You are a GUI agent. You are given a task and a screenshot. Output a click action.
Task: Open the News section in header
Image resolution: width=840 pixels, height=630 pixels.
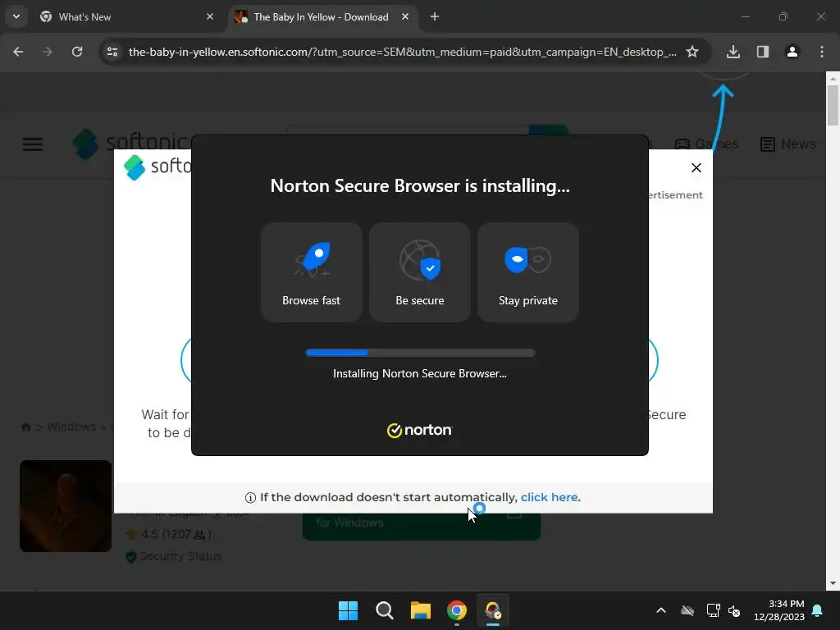click(x=788, y=144)
